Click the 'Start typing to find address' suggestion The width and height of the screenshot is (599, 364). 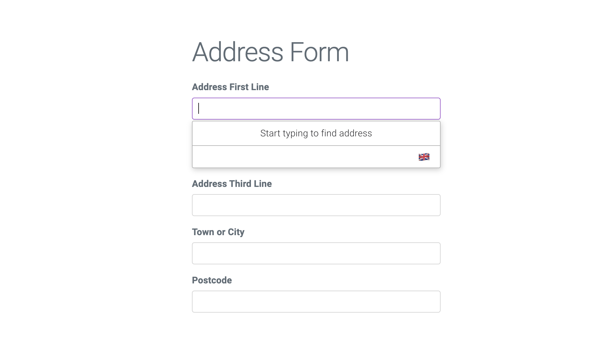(316, 133)
